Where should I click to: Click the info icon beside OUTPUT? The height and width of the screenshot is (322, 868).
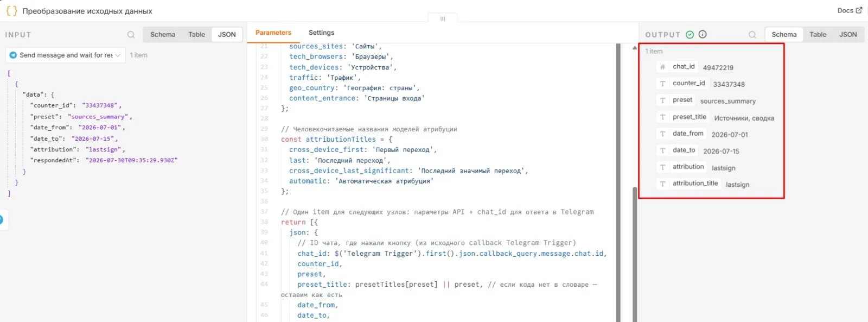703,34
